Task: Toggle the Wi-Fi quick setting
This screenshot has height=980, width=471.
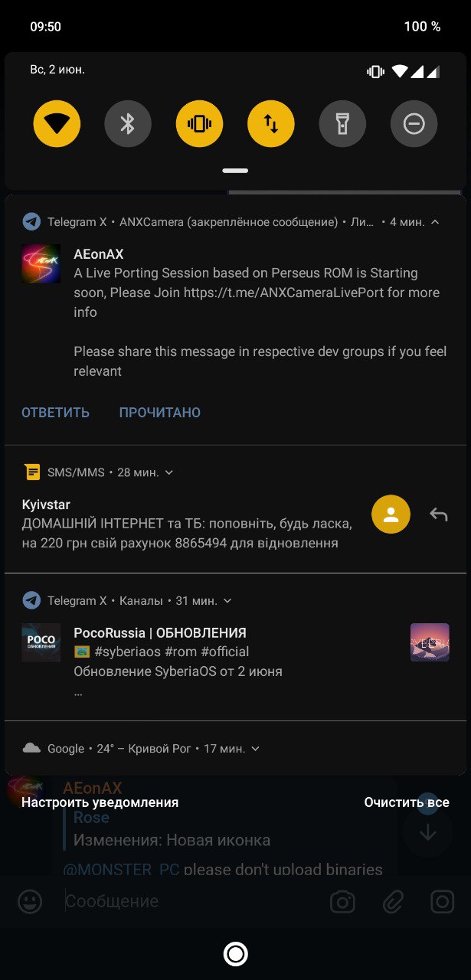Action: (x=57, y=123)
